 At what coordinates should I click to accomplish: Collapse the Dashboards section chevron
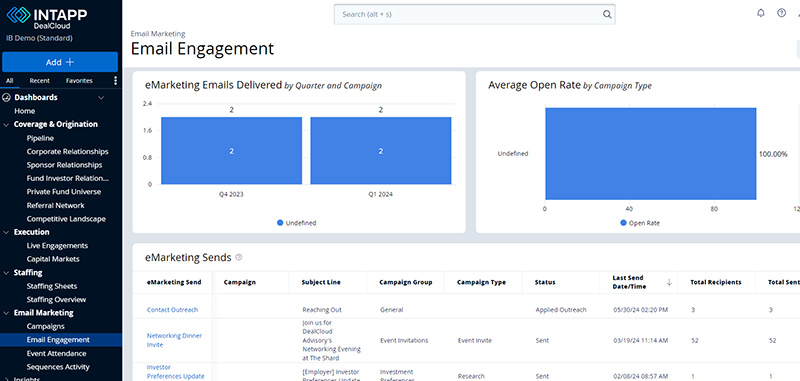pyautogui.click(x=101, y=97)
